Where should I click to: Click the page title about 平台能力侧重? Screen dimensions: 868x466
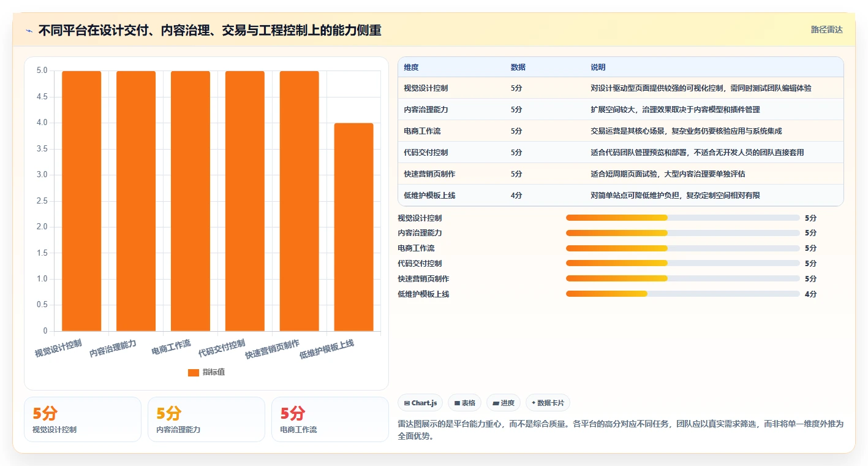point(209,30)
